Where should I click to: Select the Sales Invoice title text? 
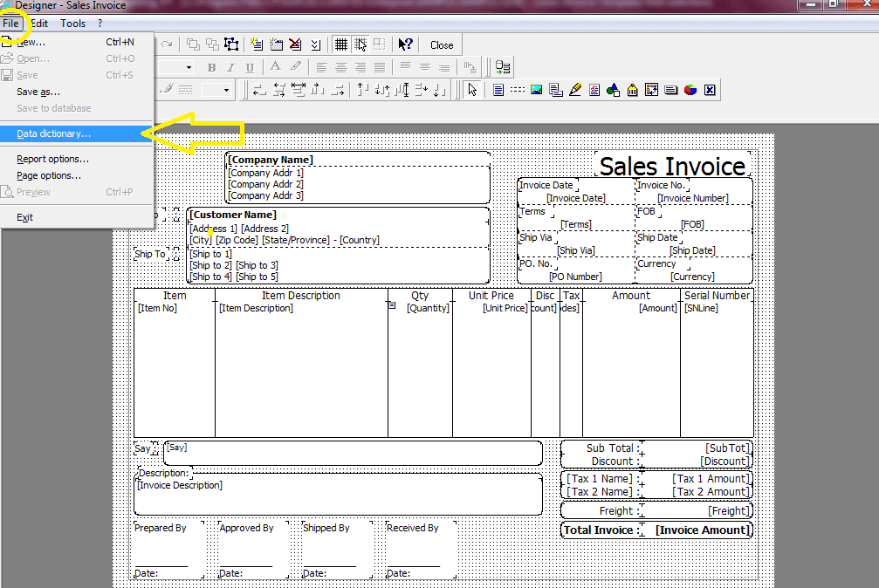click(x=672, y=166)
